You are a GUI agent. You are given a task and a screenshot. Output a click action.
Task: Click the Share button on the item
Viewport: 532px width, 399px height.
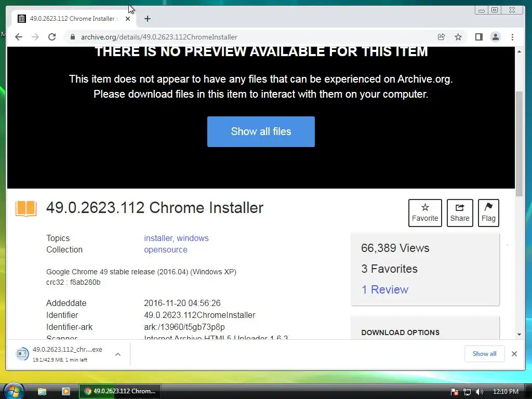coord(460,212)
